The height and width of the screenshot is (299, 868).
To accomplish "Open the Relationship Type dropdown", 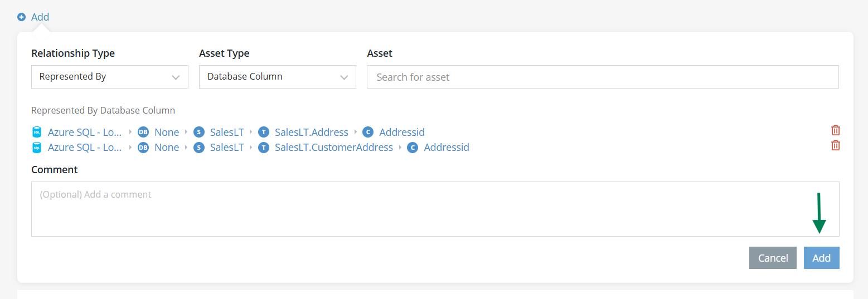I will tap(110, 77).
